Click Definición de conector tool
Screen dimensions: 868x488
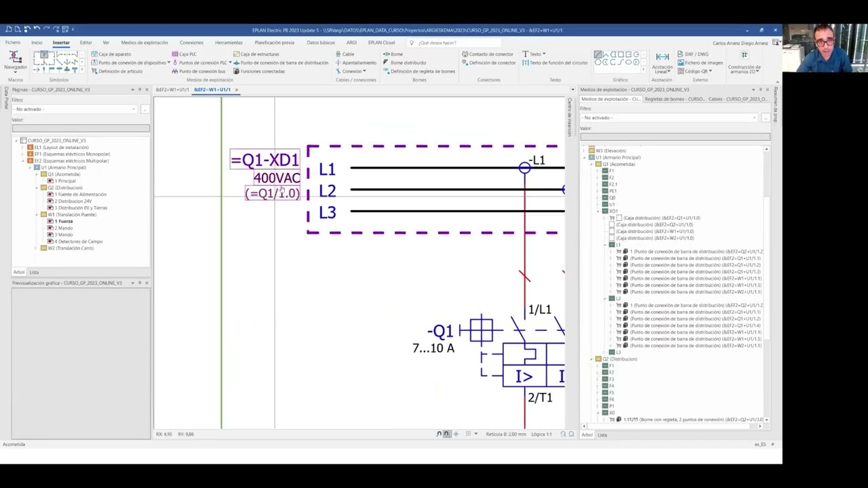pyautogui.click(x=488, y=62)
